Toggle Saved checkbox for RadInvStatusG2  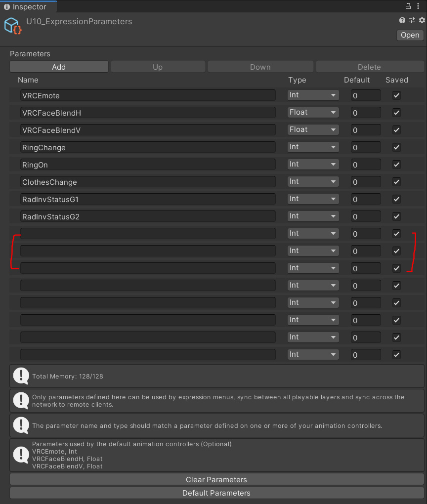click(x=396, y=216)
